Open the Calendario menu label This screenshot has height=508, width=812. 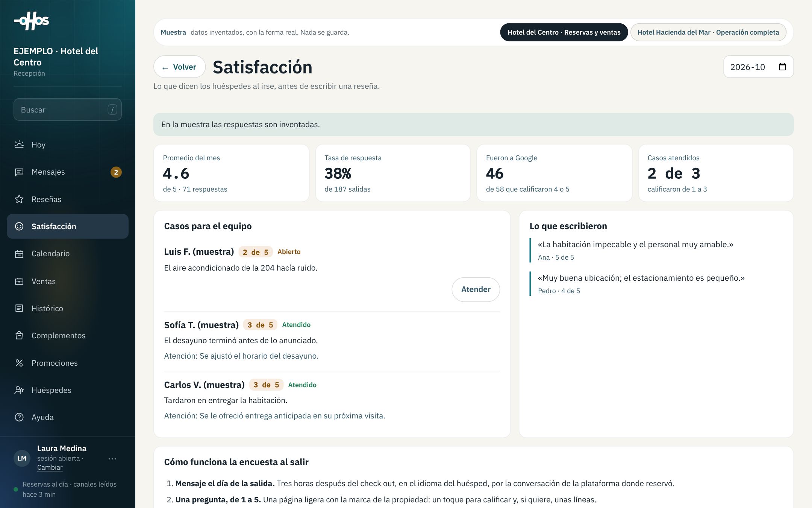[x=50, y=254]
